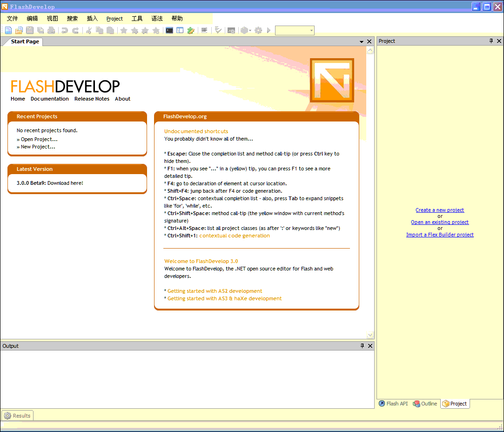Toggle the Project panel auto-hide pin

pyautogui.click(x=491, y=41)
